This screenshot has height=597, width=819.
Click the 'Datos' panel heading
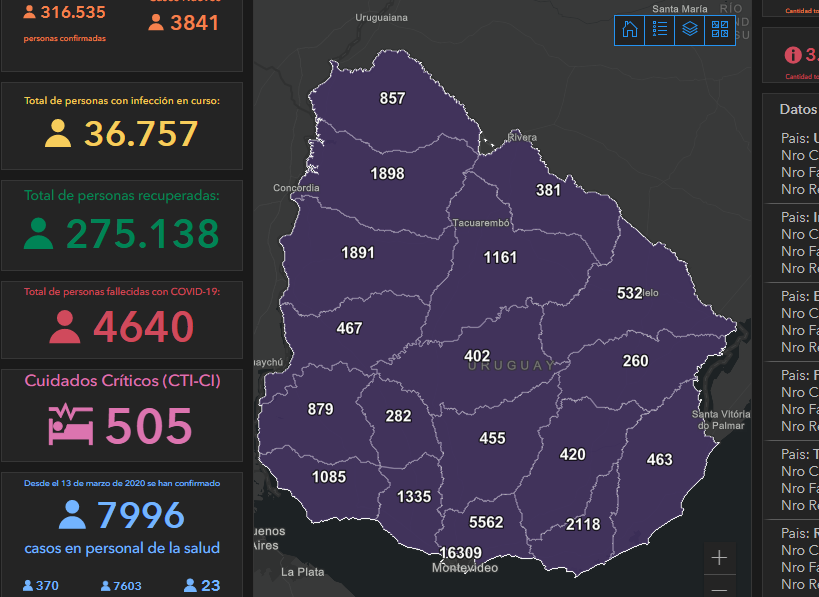point(799,109)
